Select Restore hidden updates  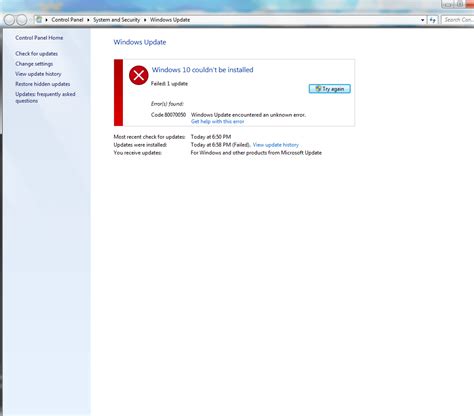click(43, 84)
